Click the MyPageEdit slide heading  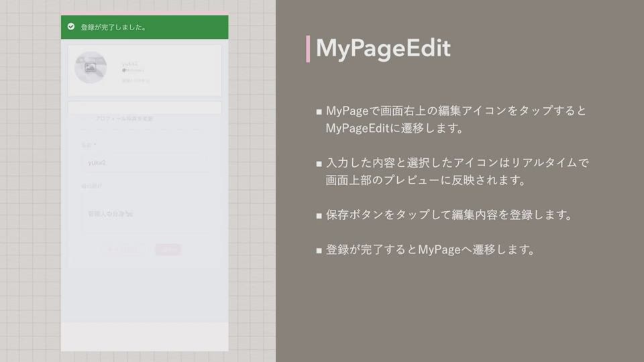pyautogui.click(x=383, y=48)
